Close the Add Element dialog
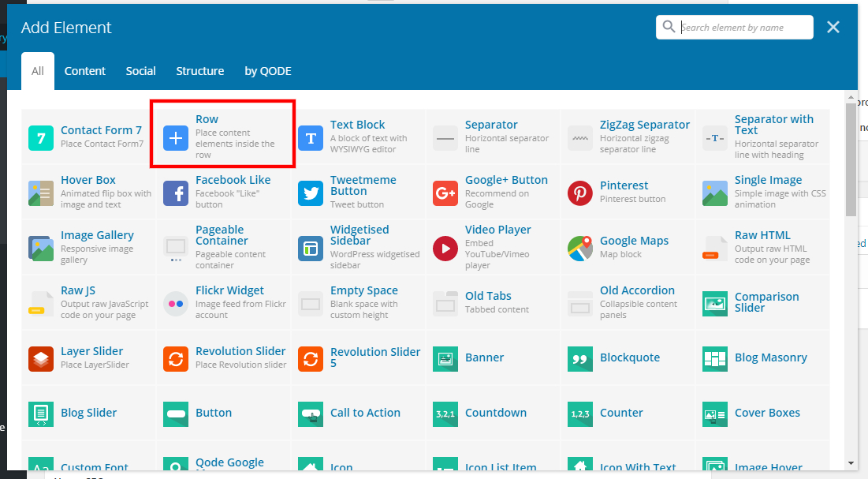 point(833,27)
